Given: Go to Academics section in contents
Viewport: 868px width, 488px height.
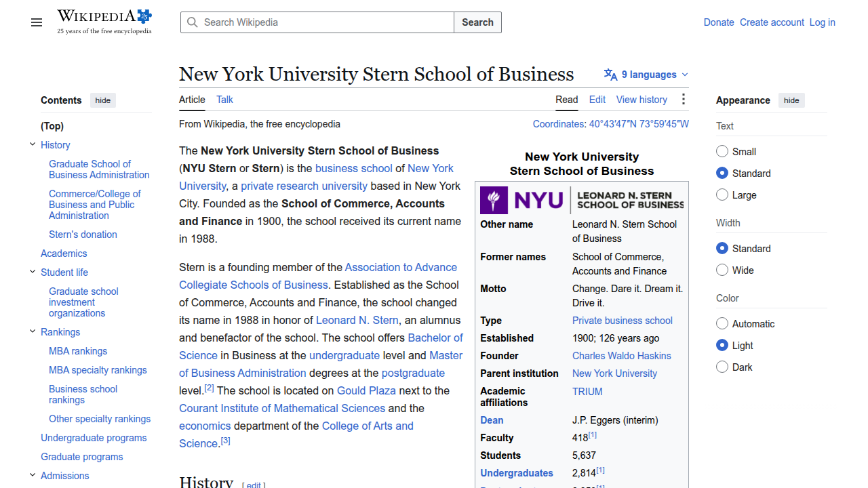Looking at the screenshot, I should tap(64, 253).
